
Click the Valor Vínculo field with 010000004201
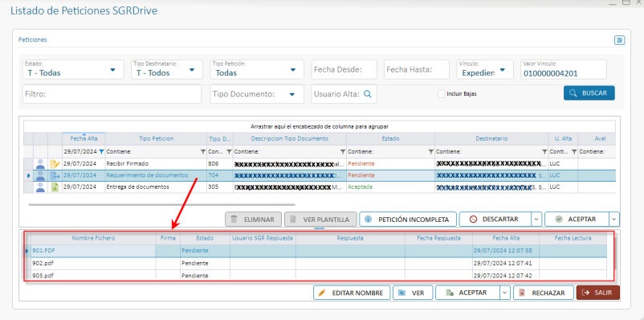(564, 69)
